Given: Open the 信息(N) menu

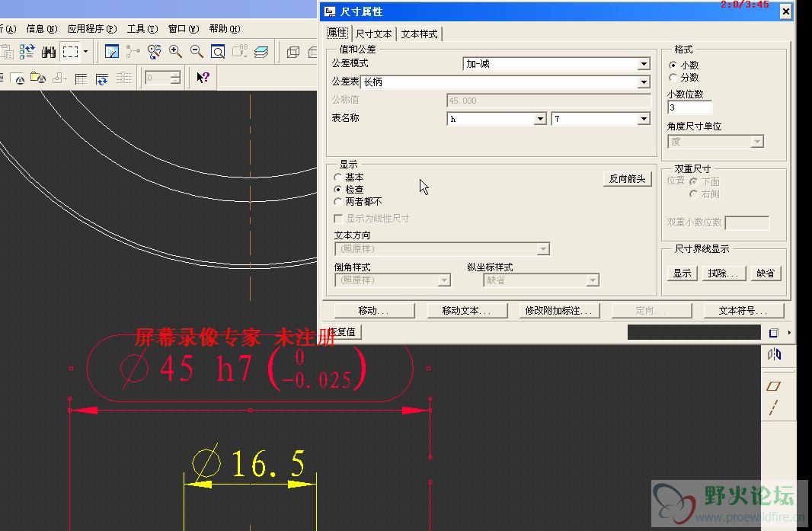Looking at the screenshot, I should tap(41, 29).
